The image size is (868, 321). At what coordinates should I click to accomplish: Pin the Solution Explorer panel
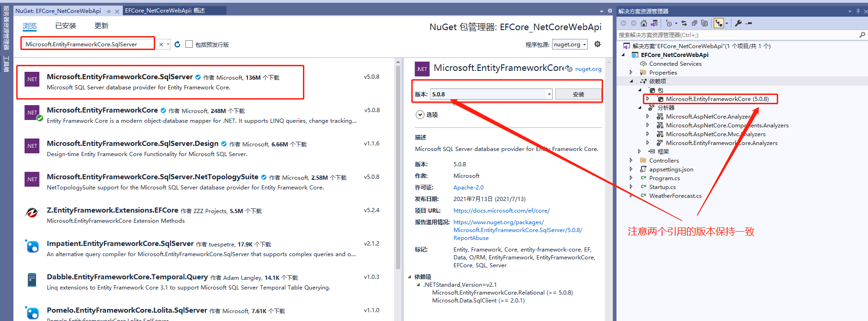(857, 11)
